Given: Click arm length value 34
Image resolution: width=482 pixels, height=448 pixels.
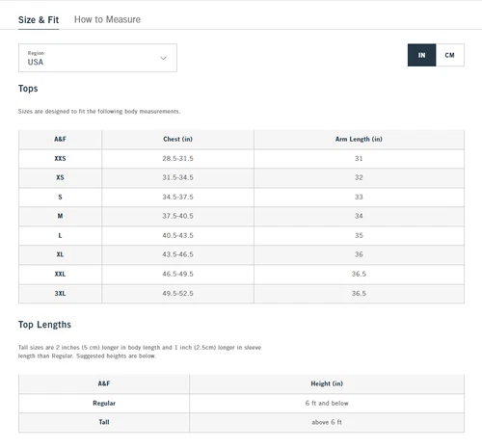Looking at the screenshot, I should (x=359, y=216).
